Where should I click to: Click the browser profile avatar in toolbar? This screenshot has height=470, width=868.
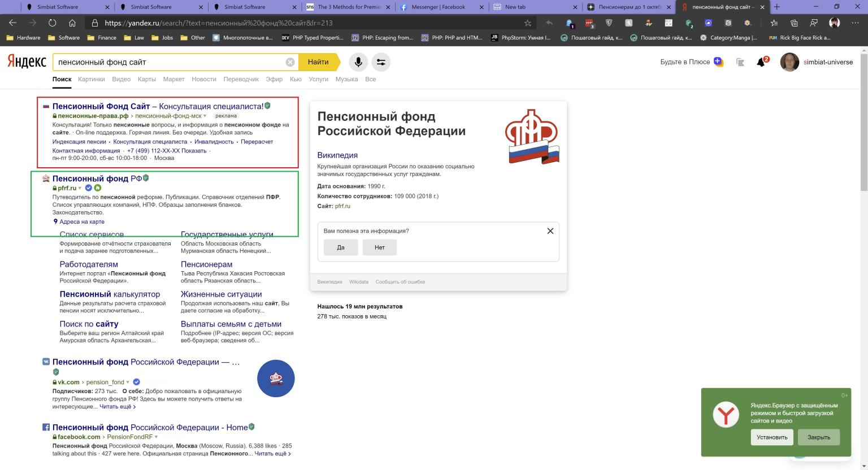(834, 23)
